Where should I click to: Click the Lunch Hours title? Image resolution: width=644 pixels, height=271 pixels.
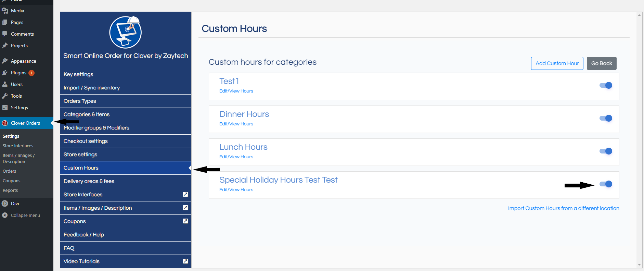click(x=243, y=147)
